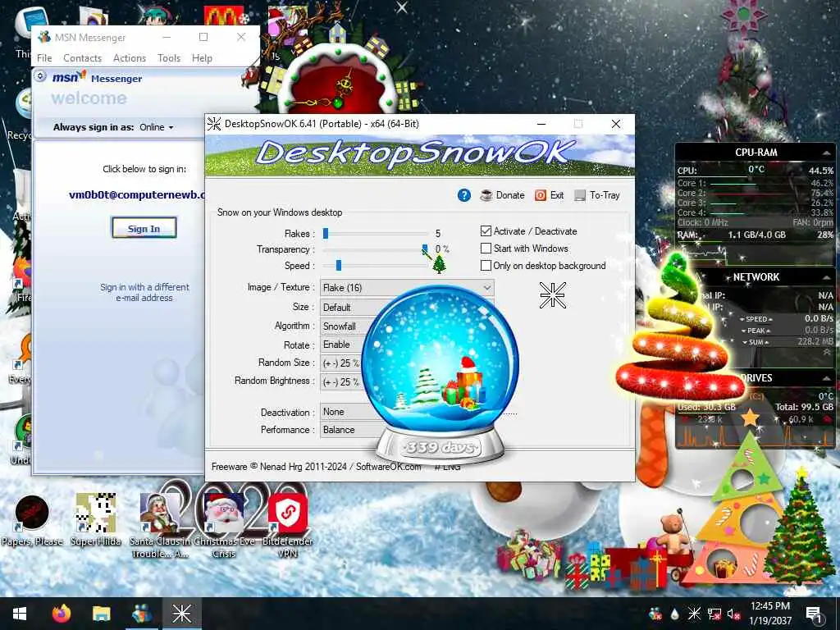Click the Speed slider handle
This screenshot has height=630, width=840.
(x=338, y=266)
